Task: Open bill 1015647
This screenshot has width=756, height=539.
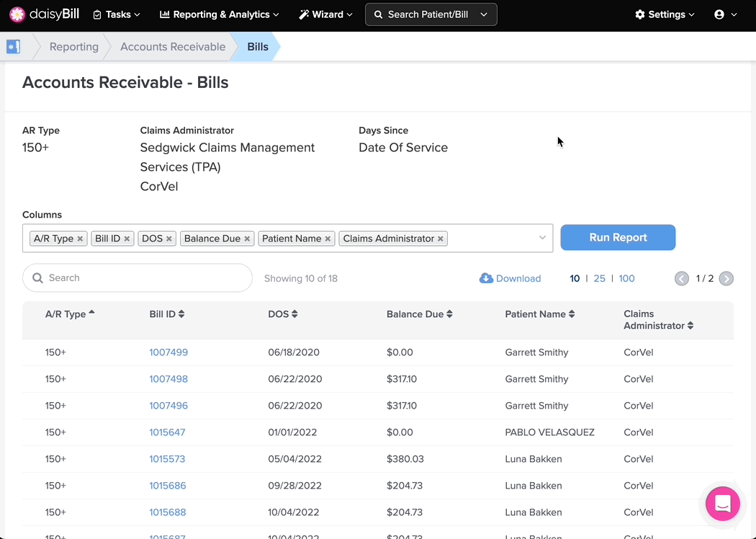Action: pos(167,432)
